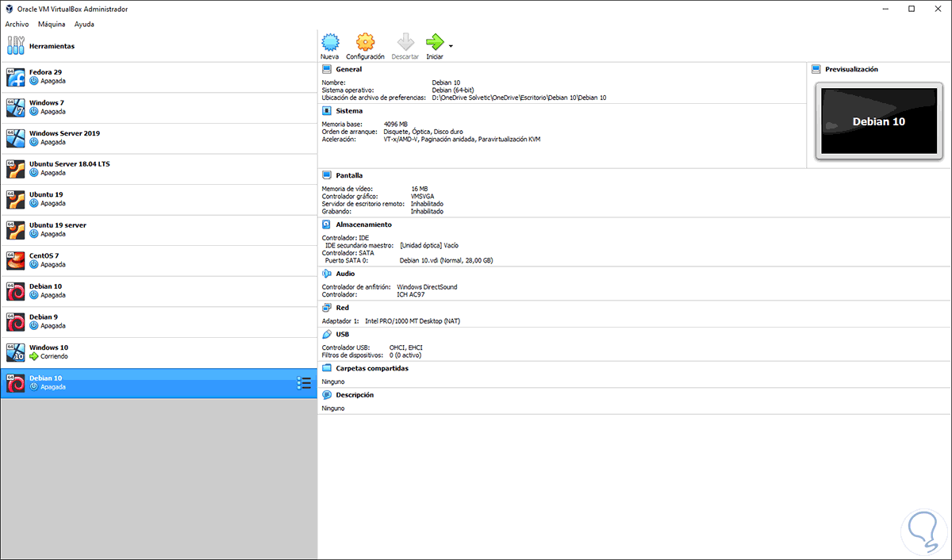
Task: Select the Fedora 29 virtual machine icon
Action: click(x=15, y=76)
